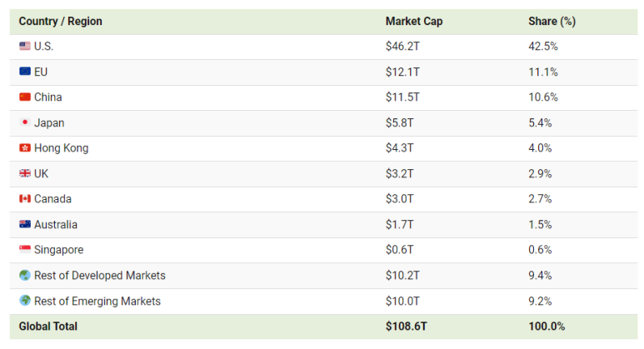Click the UK flag icon
The width and height of the screenshot is (644, 349).
(x=25, y=173)
